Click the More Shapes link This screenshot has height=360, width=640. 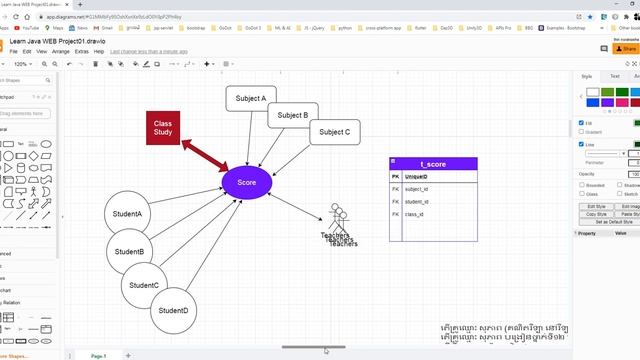[x=14, y=356]
